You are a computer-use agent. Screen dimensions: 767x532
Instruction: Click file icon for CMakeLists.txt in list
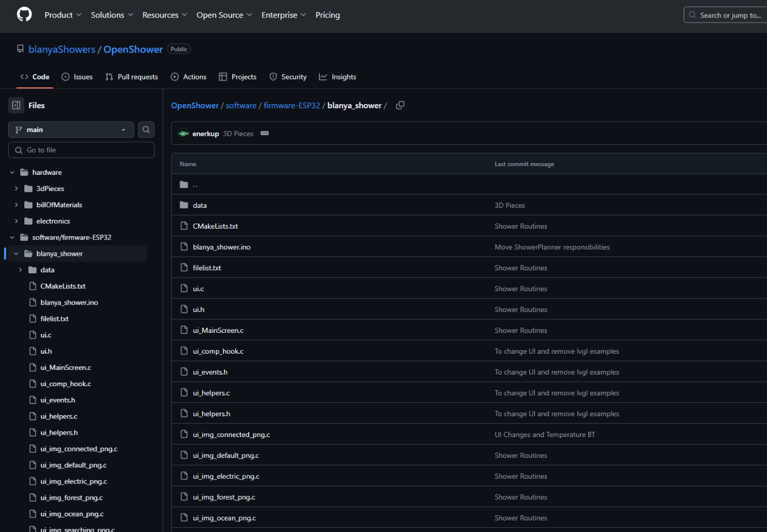[x=184, y=226]
